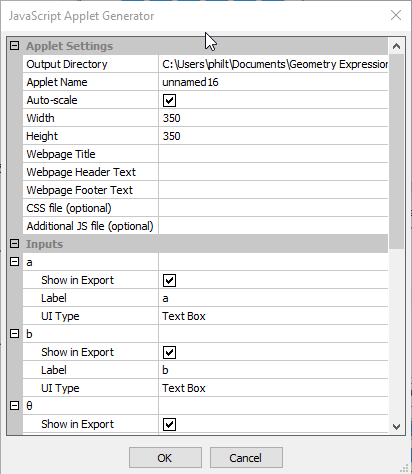Click the scroll down arrow
This screenshot has height=474, width=412.
[x=396, y=427]
